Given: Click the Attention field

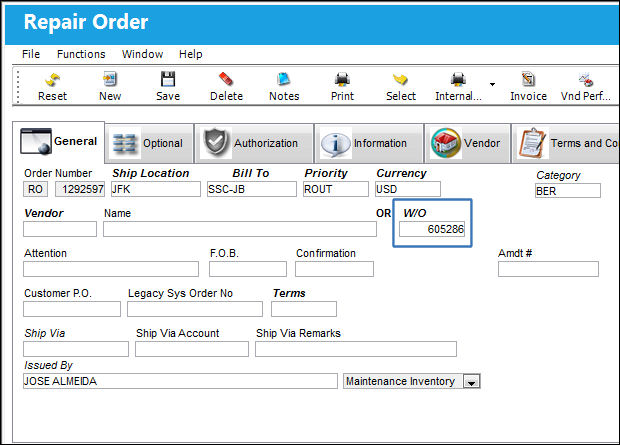Looking at the screenshot, I should click(x=111, y=269).
